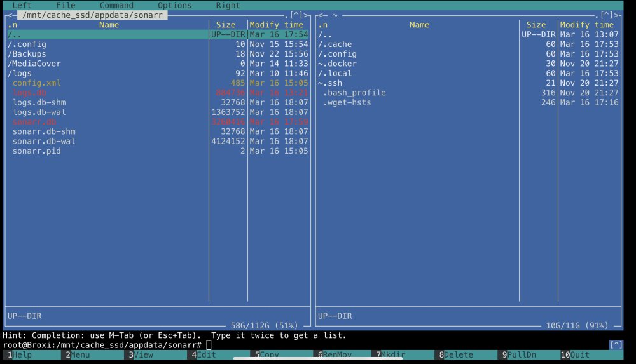Open the Right menu
This screenshot has width=636, height=364.
(228, 5)
